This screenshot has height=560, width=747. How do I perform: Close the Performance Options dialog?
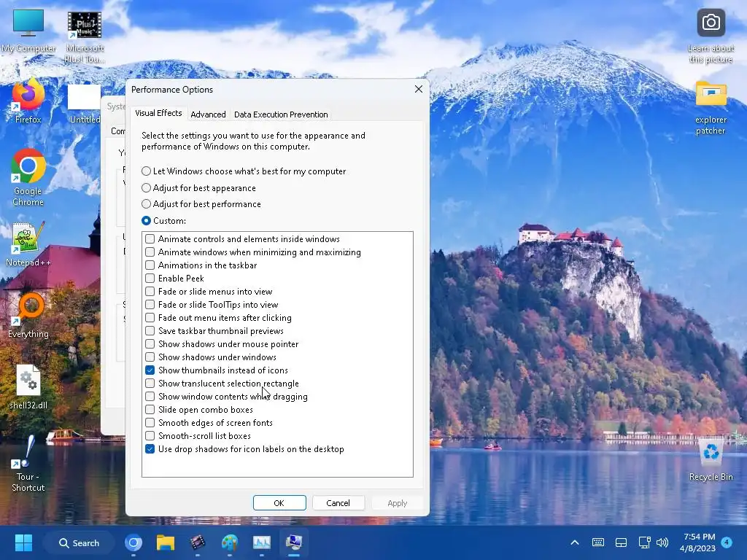[x=418, y=89]
